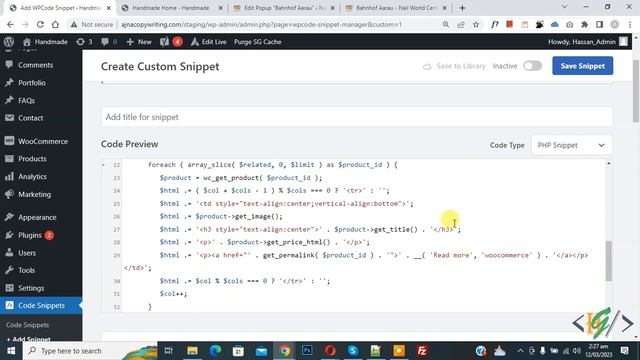Bookmark this page with the star icon
Viewport: 640px width, 360px height.
(476, 24)
